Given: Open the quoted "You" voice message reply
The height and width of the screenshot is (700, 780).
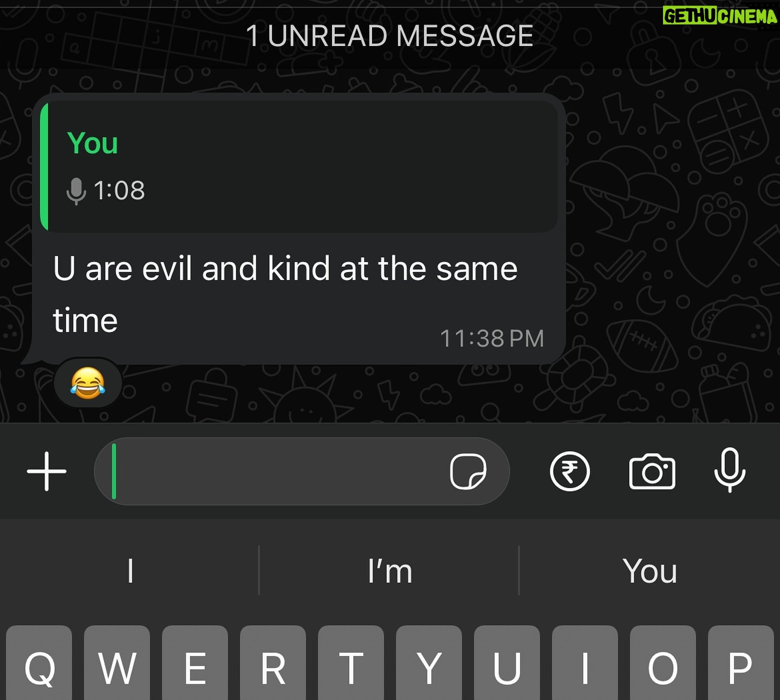Looking at the screenshot, I should tap(299, 167).
